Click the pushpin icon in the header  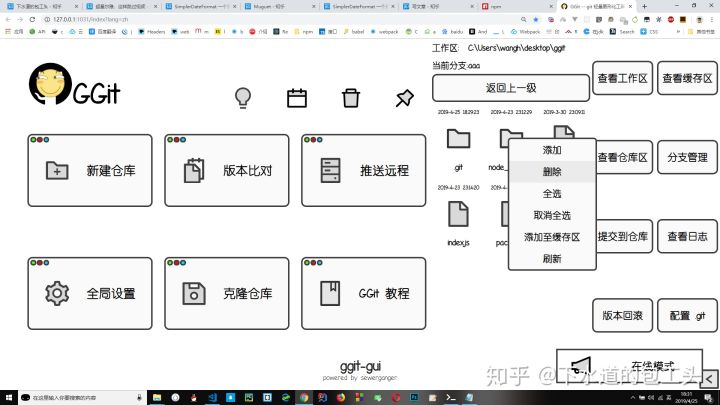[405, 98]
